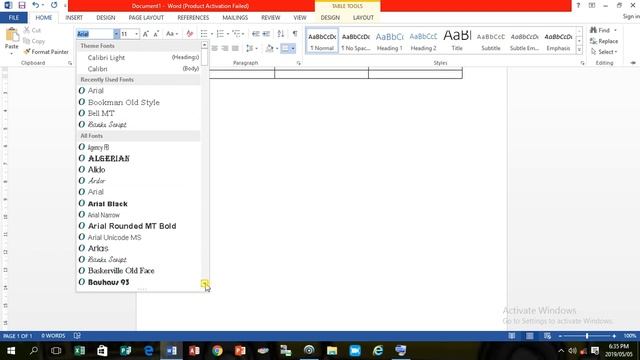
Task: Click the Find binoculars command
Action: (x=603, y=30)
